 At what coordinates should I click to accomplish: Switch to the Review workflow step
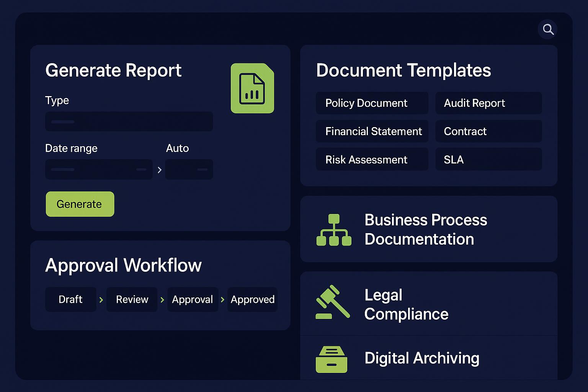pyautogui.click(x=132, y=299)
